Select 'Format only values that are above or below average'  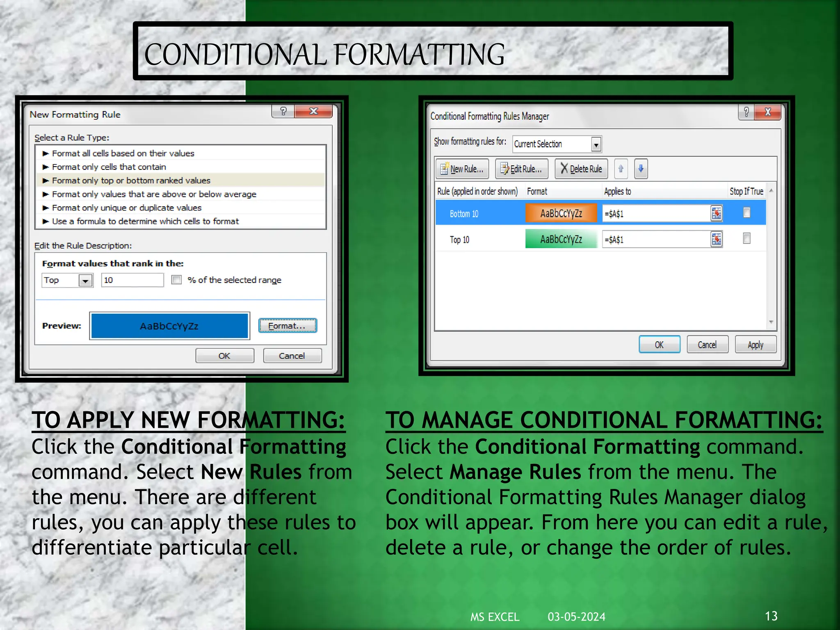click(181, 194)
